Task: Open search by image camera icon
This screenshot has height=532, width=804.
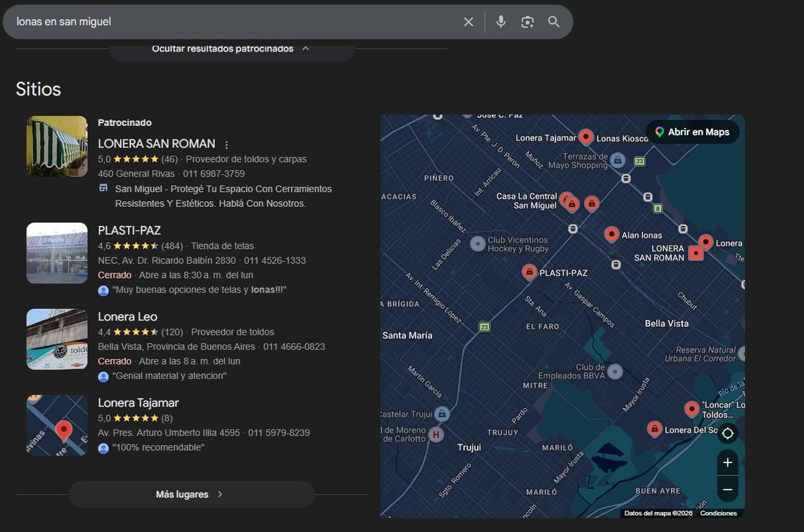Action: tap(527, 22)
